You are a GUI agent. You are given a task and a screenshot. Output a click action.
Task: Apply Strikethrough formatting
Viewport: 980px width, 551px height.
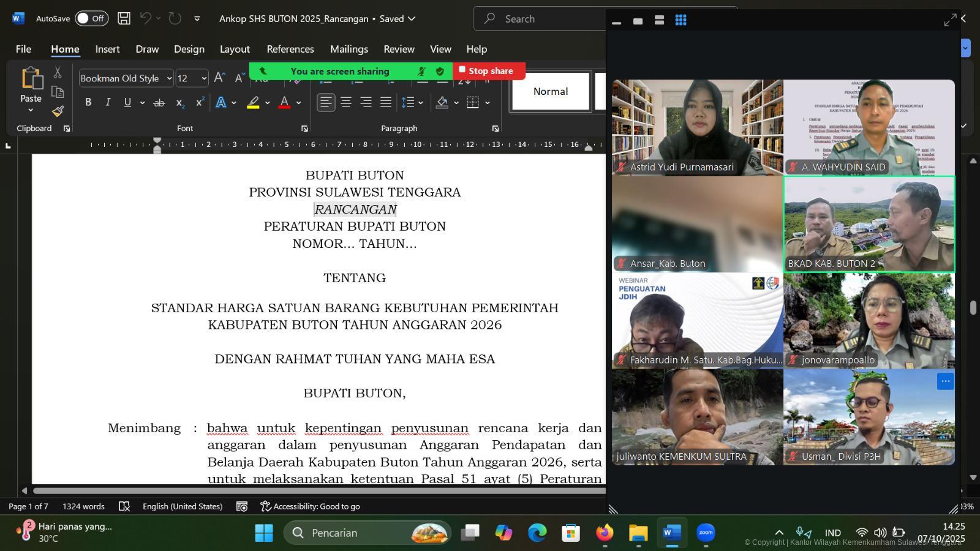pos(159,103)
